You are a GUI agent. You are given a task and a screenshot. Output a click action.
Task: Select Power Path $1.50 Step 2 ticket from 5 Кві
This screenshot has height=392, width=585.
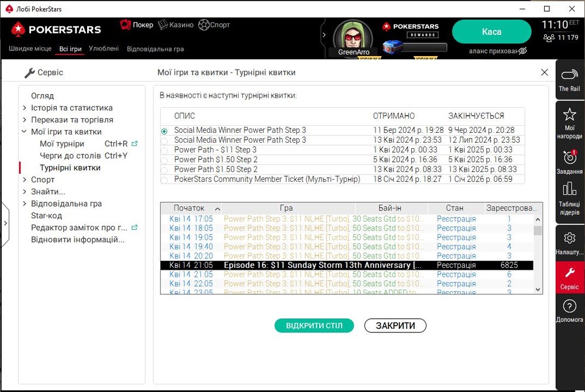coord(164,160)
